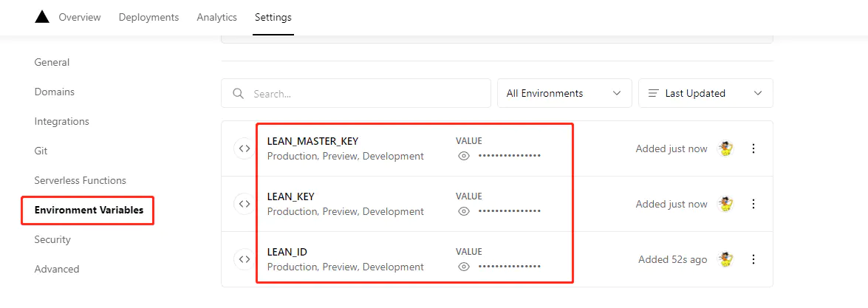Focus the Search environment variables field

tap(356, 93)
